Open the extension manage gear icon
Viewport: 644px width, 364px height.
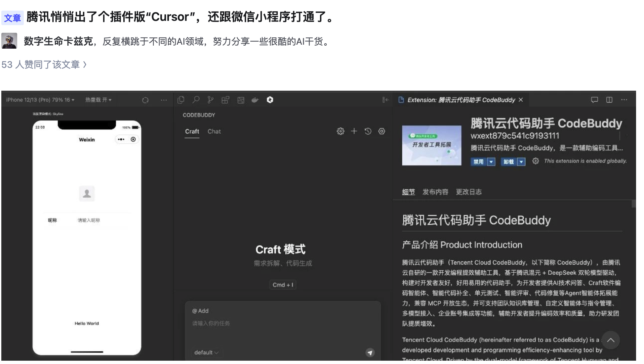(x=536, y=161)
